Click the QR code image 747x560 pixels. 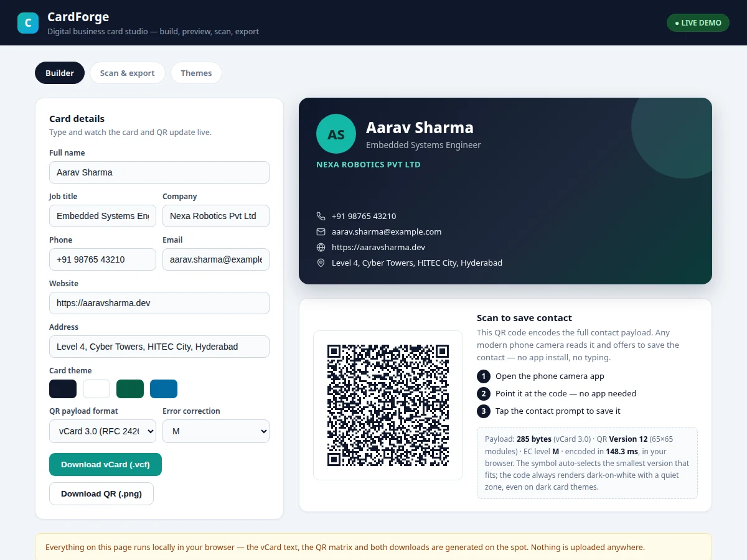pyautogui.click(x=388, y=405)
